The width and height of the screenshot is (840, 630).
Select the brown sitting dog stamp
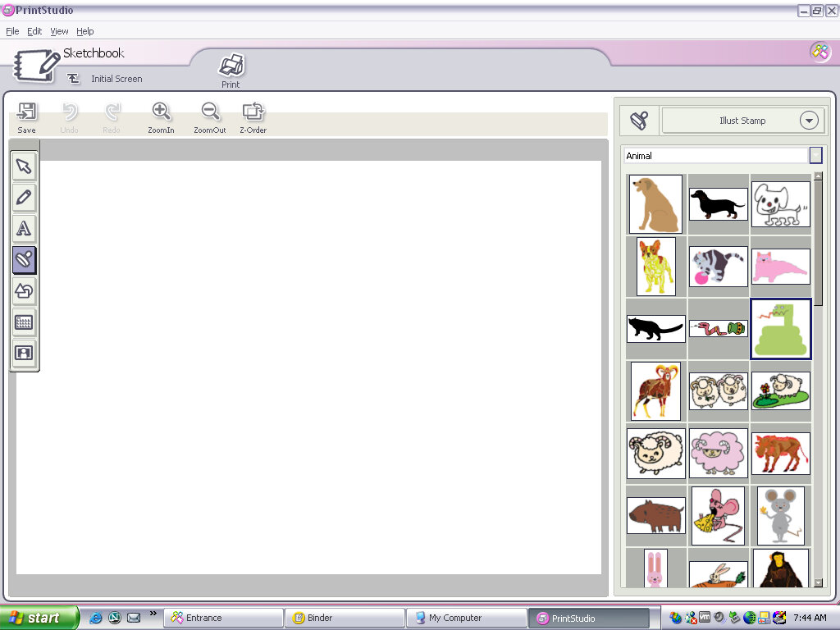[x=655, y=204]
